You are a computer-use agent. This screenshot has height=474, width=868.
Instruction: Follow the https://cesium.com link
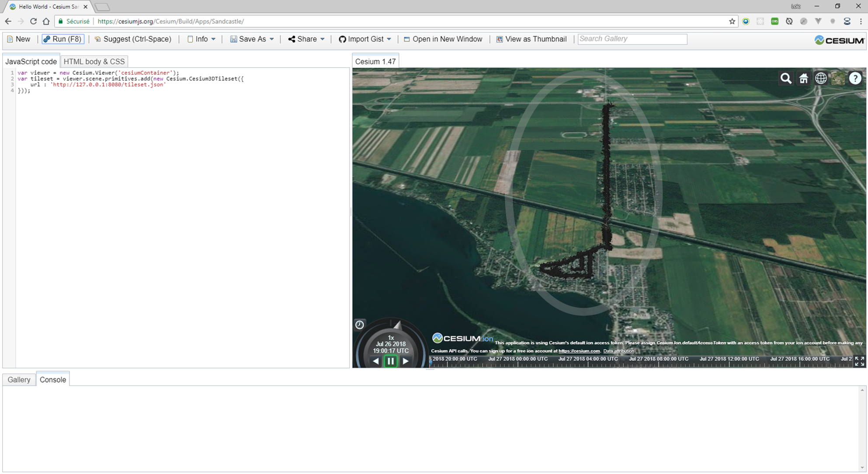(x=579, y=351)
